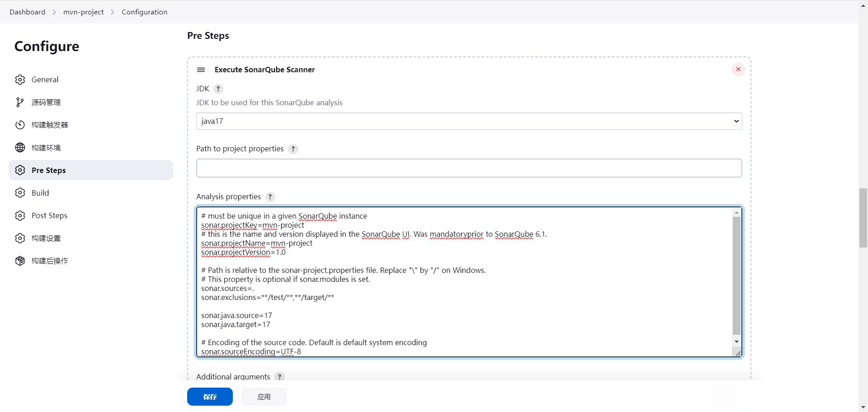Go to the 构建触发器 section
Viewport: 868px width, 412px height.
pos(91,125)
